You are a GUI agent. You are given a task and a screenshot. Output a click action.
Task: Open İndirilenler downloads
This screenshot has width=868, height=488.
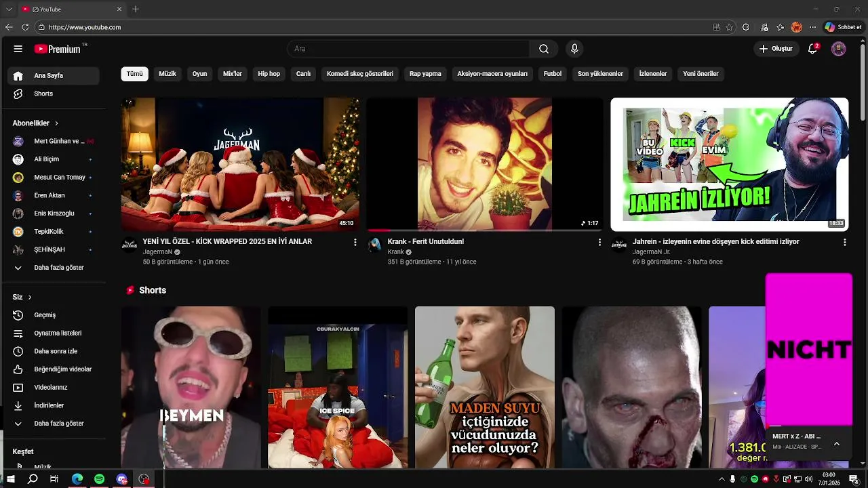pos(54,405)
